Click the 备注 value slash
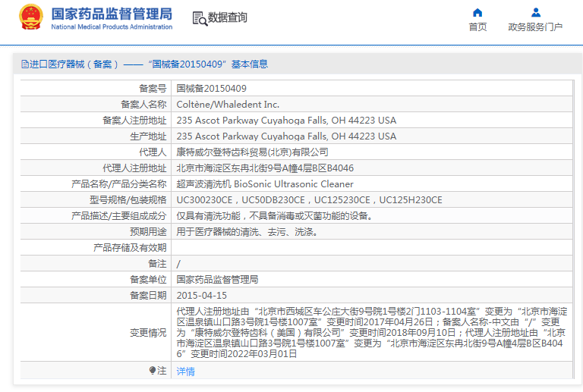Screen dimensions: 583x392 (178, 264)
